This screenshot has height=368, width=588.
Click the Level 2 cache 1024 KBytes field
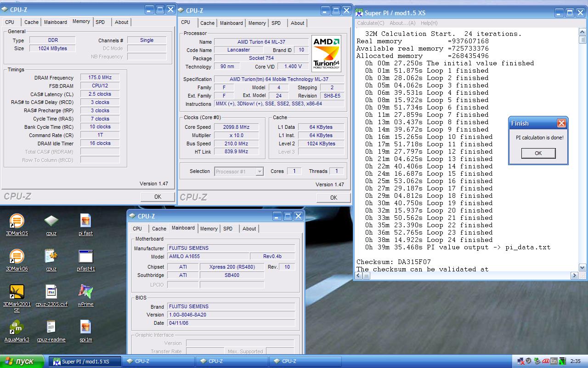click(x=321, y=144)
